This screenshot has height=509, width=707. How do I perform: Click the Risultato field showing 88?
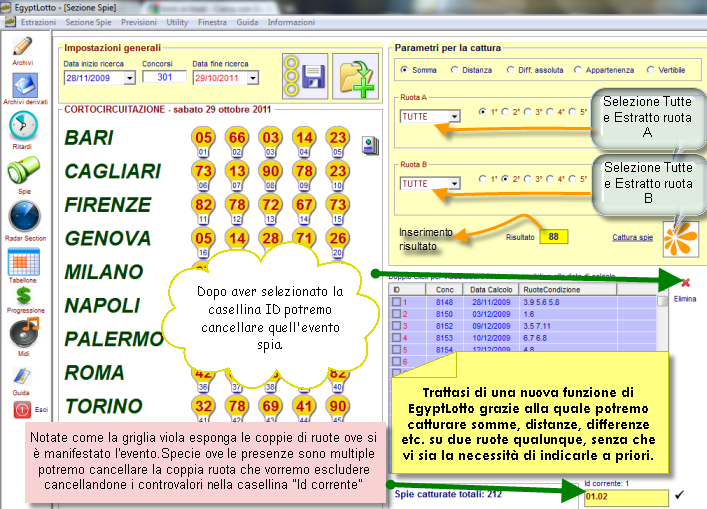(x=554, y=237)
